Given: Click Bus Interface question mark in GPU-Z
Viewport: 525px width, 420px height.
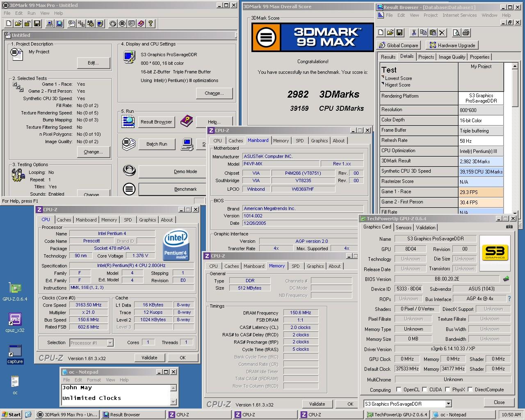Looking at the screenshot, I should (509, 299).
